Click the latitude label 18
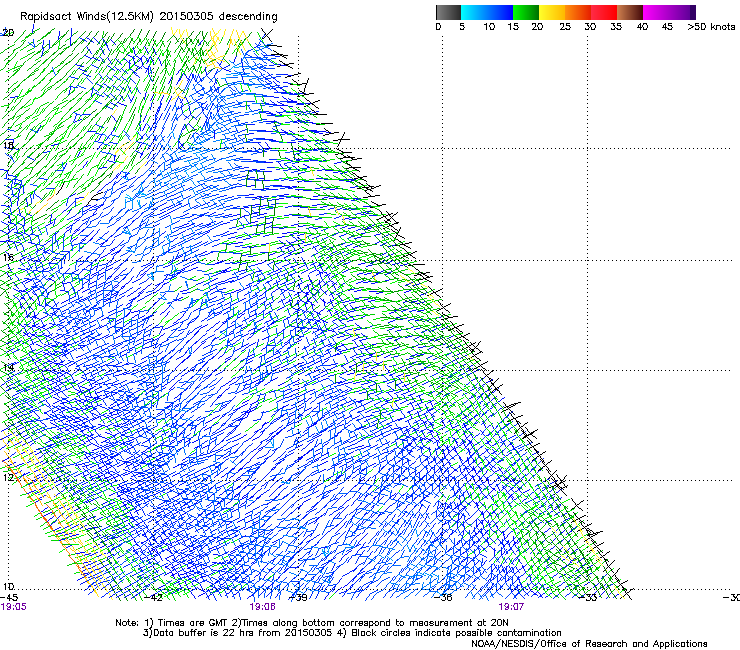 click(x=8, y=145)
